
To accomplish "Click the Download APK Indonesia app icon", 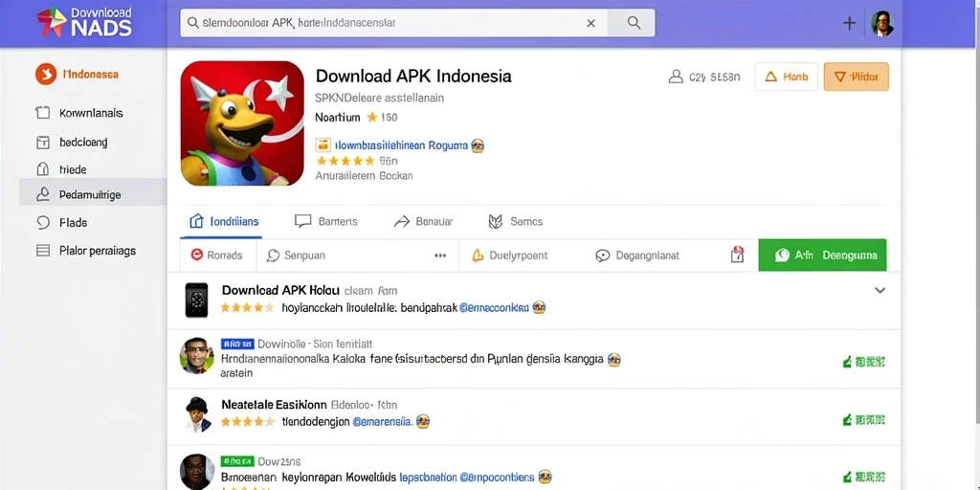I will [242, 123].
